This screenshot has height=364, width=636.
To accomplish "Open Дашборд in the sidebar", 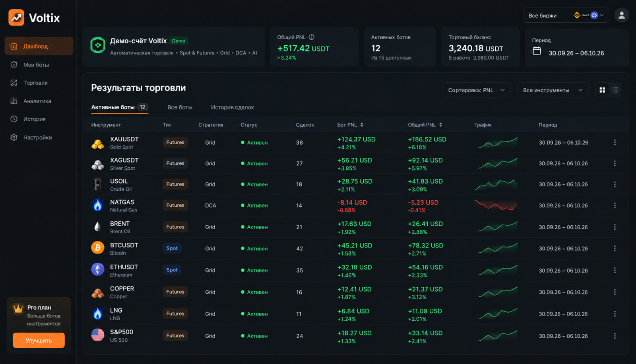I will (39, 46).
